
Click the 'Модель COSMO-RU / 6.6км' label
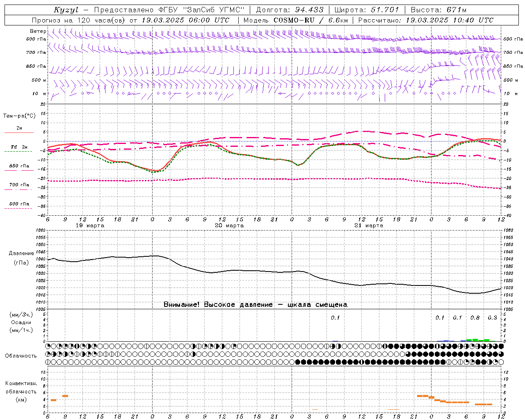tap(296, 20)
